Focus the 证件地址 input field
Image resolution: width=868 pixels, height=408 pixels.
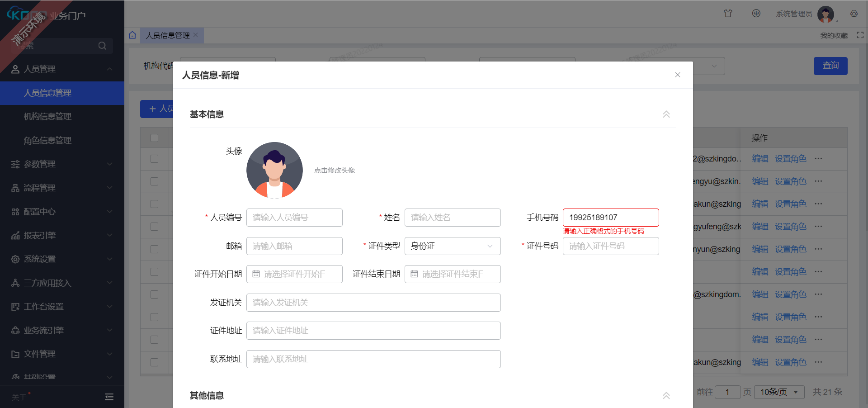(373, 331)
